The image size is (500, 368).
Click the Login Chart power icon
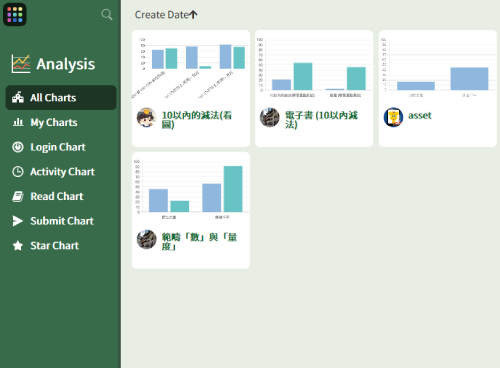coord(18,147)
